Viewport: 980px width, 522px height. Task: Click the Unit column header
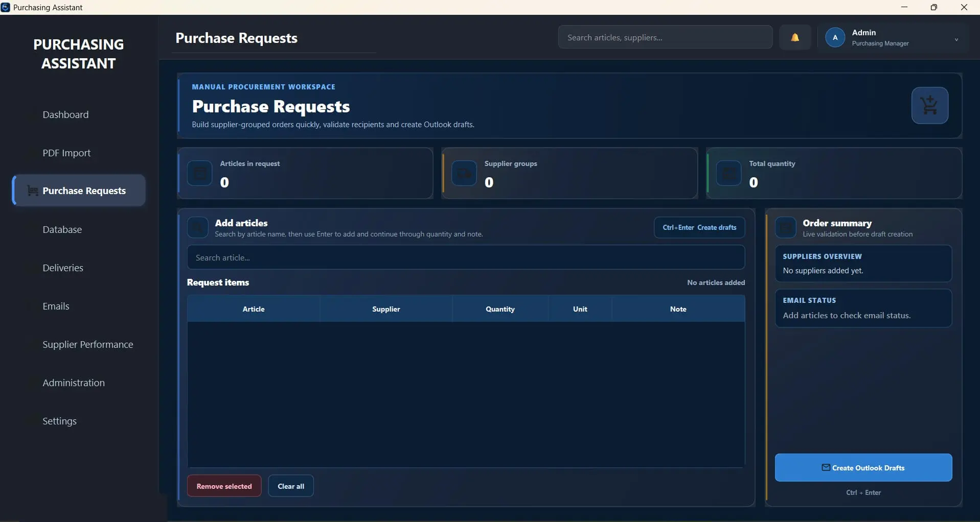(580, 309)
